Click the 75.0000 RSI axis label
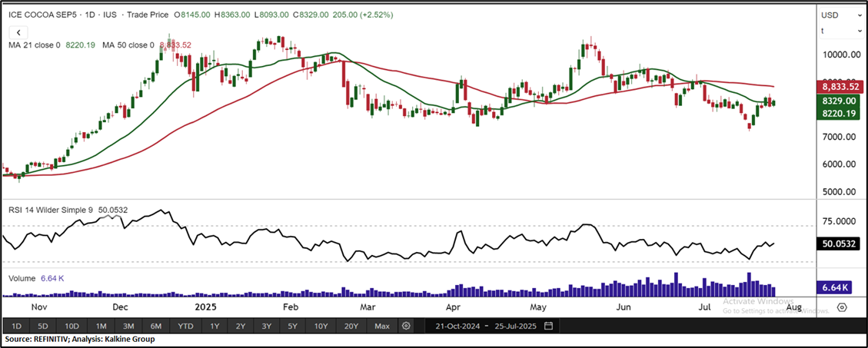 (x=840, y=220)
